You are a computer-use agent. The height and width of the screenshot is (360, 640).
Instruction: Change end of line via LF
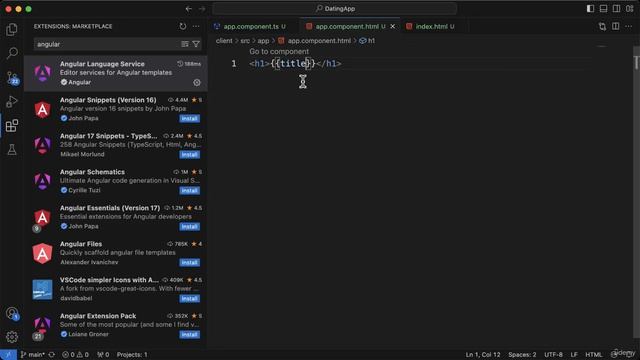click(x=574, y=355)
